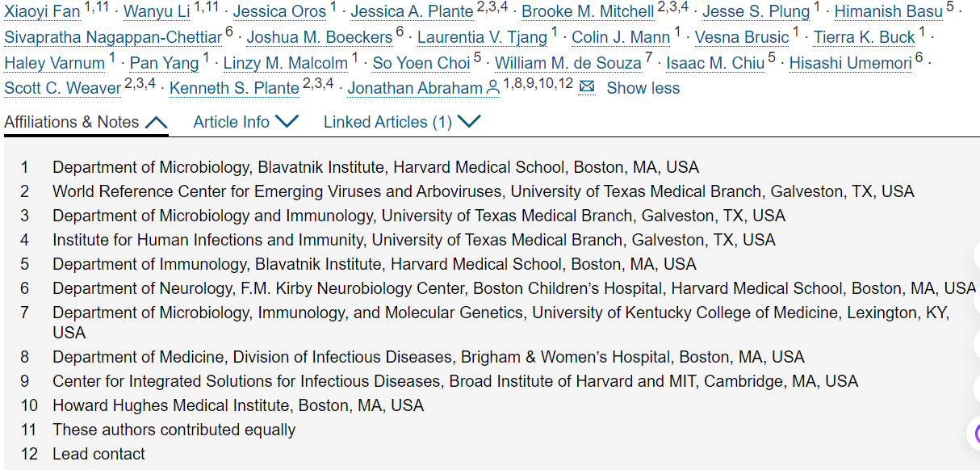Open author Brooke M. Mitchell
This screenshot has height=470, width=980.
pos(588,11)
